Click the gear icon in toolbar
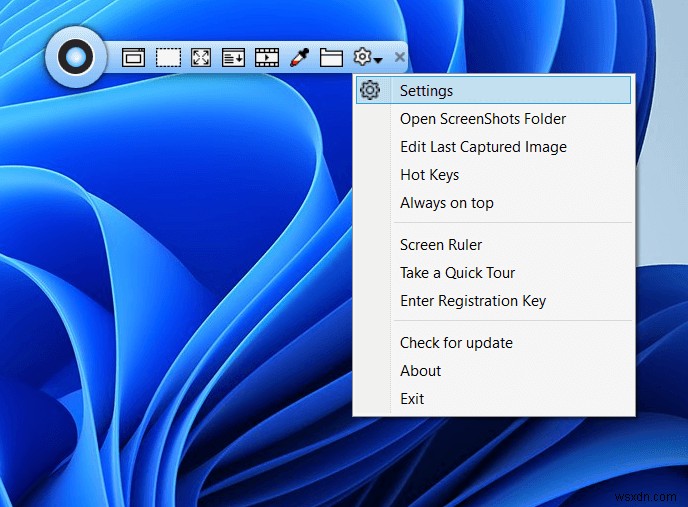Viewport: 688px width, 507px height. pos(362,57)
